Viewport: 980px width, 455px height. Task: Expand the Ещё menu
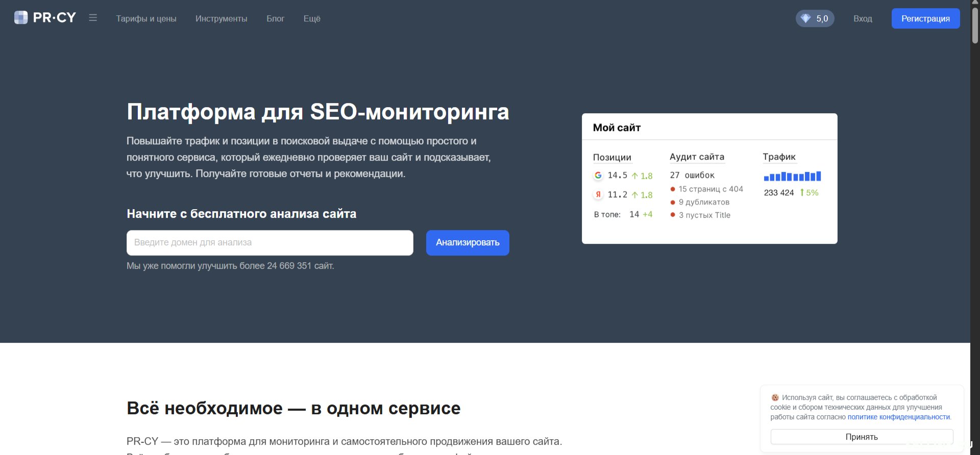[312, 18]
